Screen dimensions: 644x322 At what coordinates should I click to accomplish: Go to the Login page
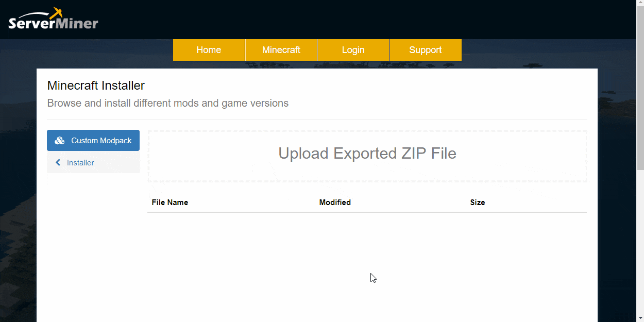pos(353,50)
